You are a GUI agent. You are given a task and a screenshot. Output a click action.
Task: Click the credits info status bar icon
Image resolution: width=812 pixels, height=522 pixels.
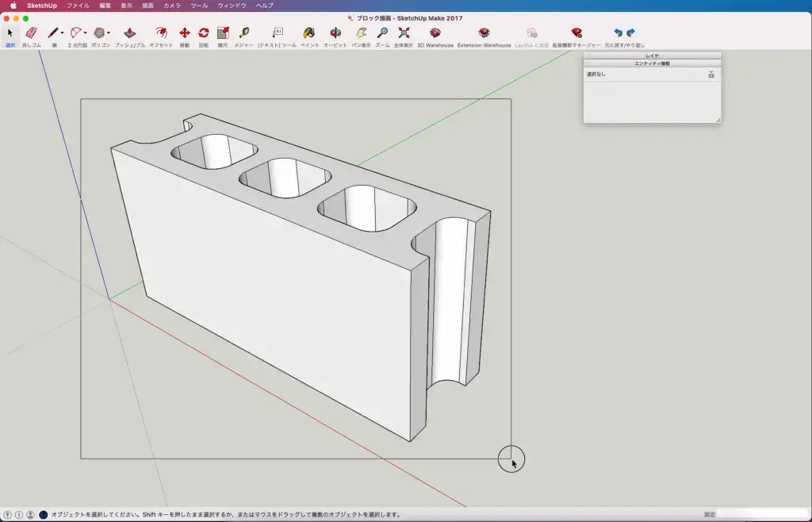pyautogui.click(x=19, y=515)
